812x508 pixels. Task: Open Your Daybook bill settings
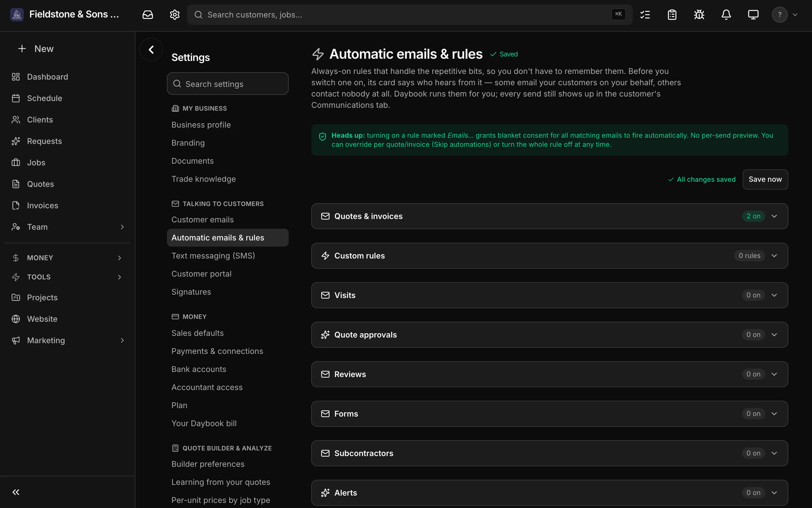(x=228, y=423)
